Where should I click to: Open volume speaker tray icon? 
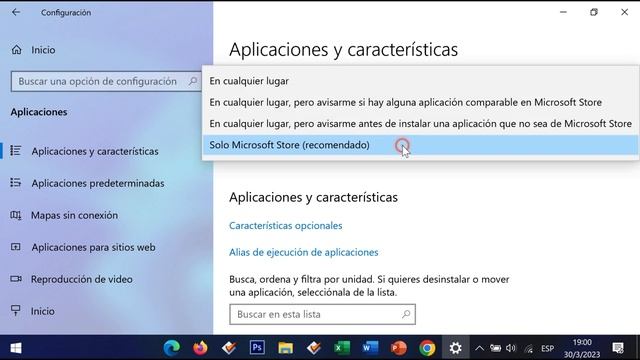coord(511,348)
